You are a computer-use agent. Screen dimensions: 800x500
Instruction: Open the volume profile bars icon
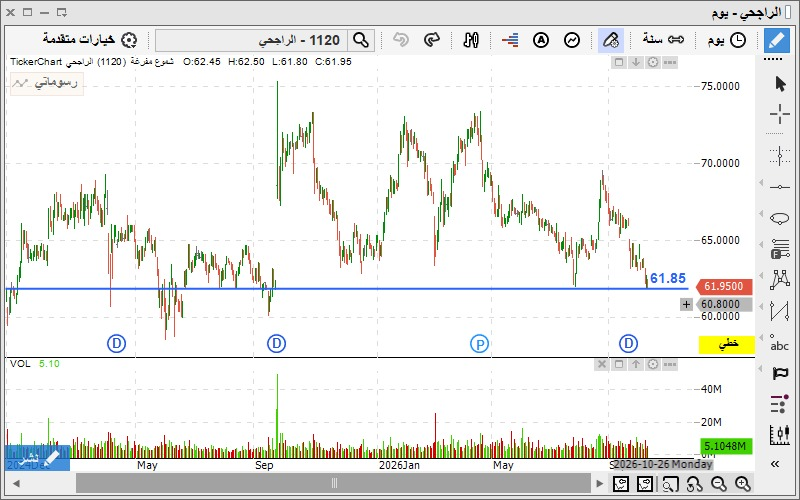(x=510, y=40)
